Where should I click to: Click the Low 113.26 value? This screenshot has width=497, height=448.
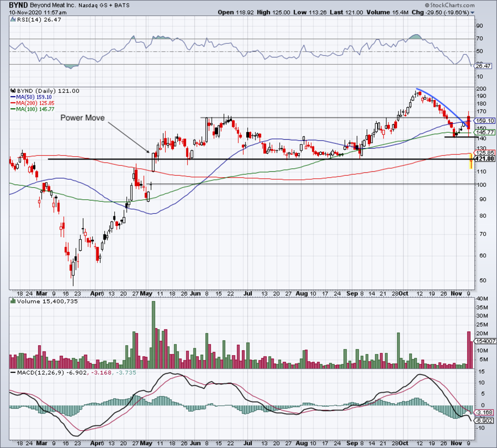[310, 12]
